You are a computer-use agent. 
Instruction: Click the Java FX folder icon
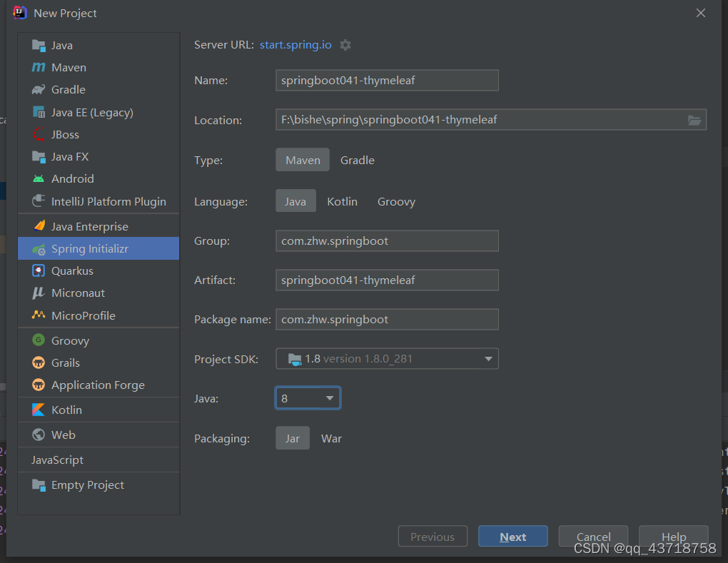(x=39, y=156)
